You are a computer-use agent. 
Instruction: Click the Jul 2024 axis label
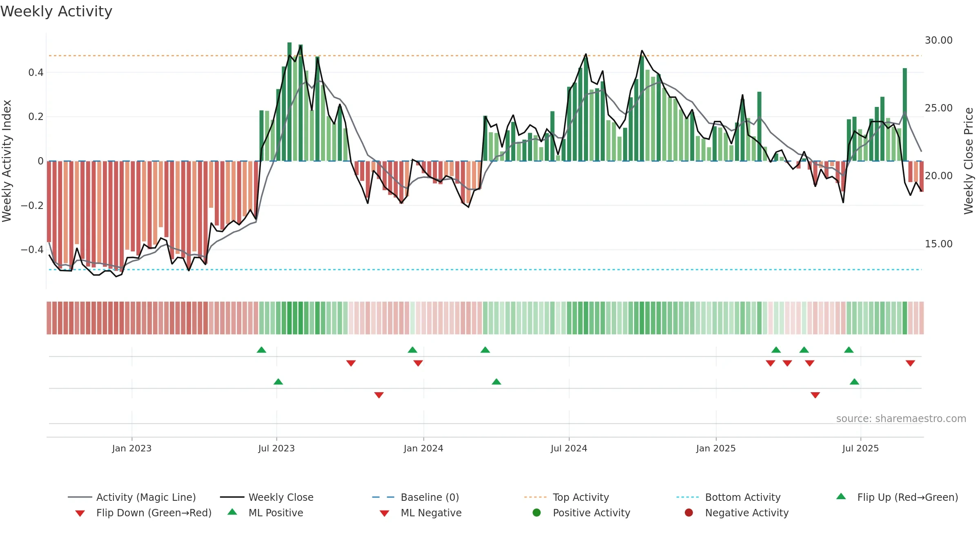point(569,449)
